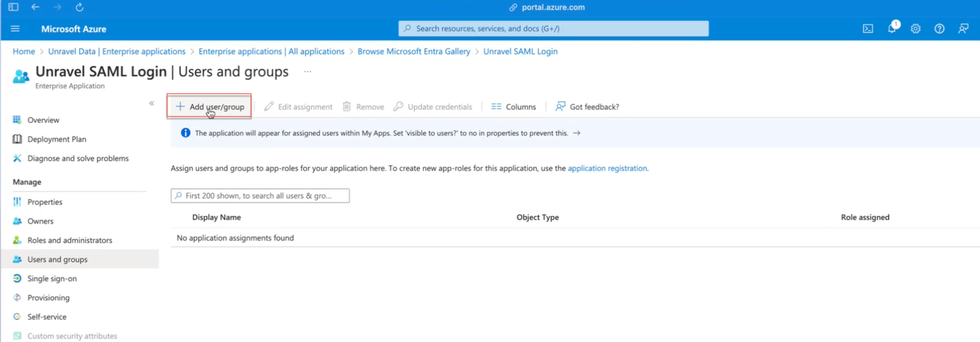
Task: Reload the page with browser refresh
Action: click(80, 7)
